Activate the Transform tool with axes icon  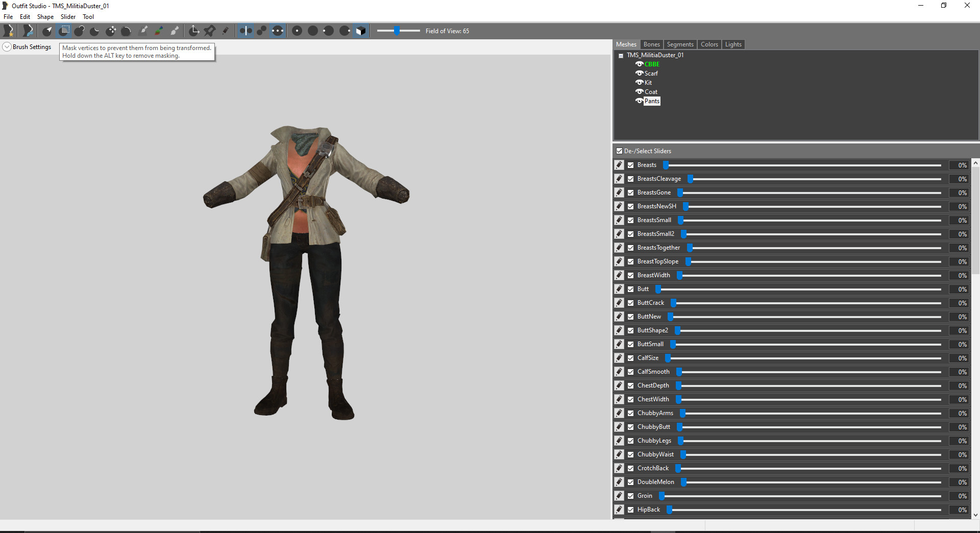point(194,31)
